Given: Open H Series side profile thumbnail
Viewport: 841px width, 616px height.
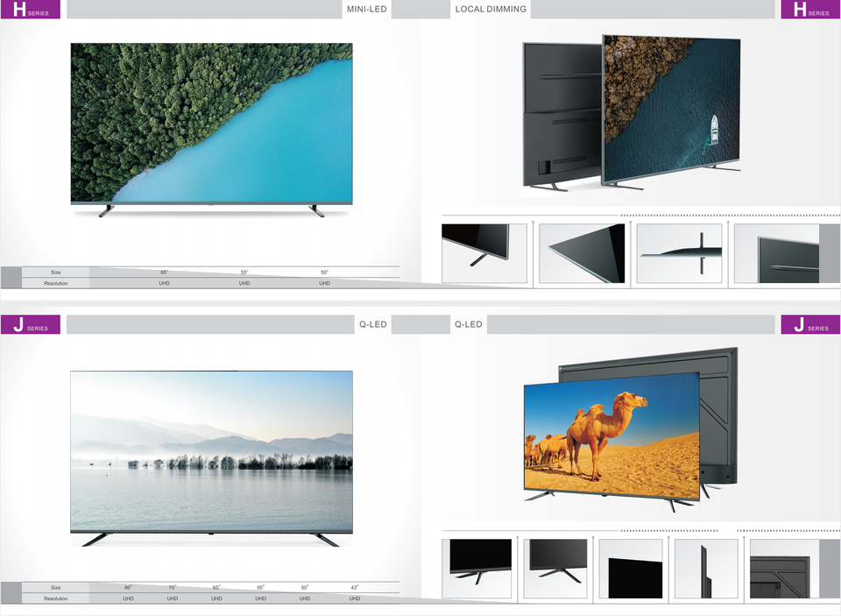Looking at the screenshot, I should (x=680, y=253).
